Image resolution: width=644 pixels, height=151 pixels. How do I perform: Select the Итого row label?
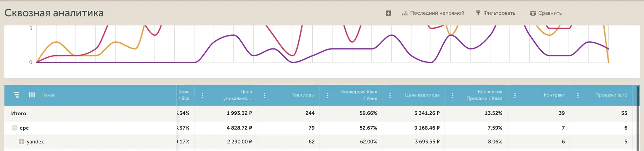(x=19, y=113)
